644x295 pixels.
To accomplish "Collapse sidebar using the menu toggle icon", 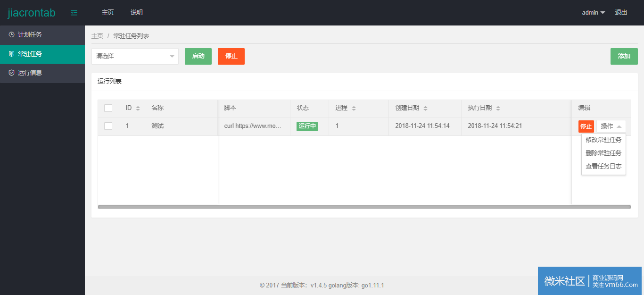I will pyautogui.click(x=74, y=13).
